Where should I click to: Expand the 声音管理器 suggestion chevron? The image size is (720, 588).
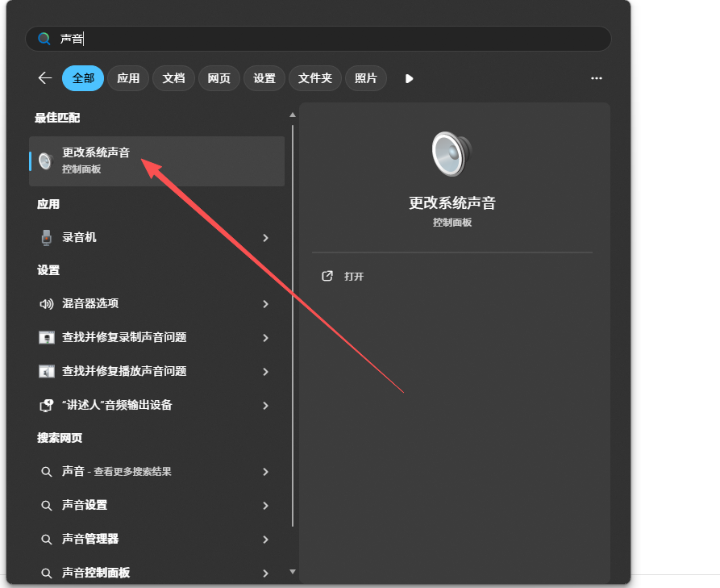click(x=265, y=539)
